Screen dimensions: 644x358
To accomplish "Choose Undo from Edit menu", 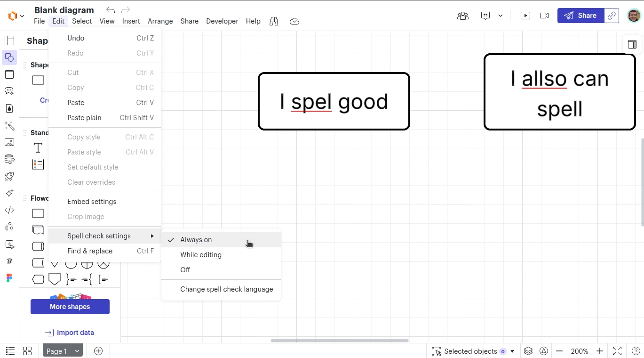I will (x=105, y=38).
